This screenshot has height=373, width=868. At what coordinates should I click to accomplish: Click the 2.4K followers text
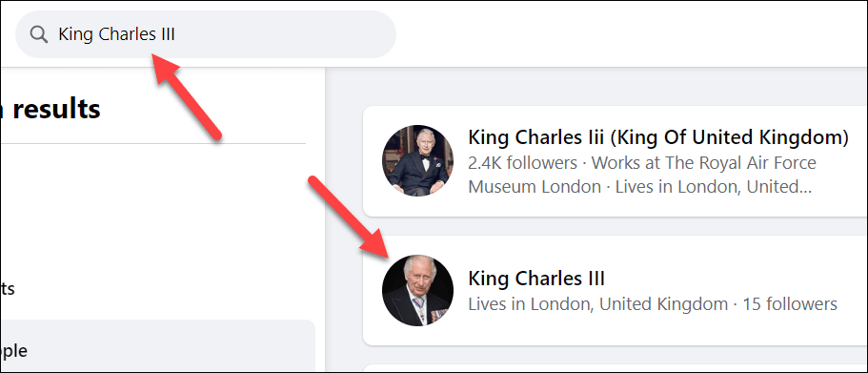[x=522, y=163]
